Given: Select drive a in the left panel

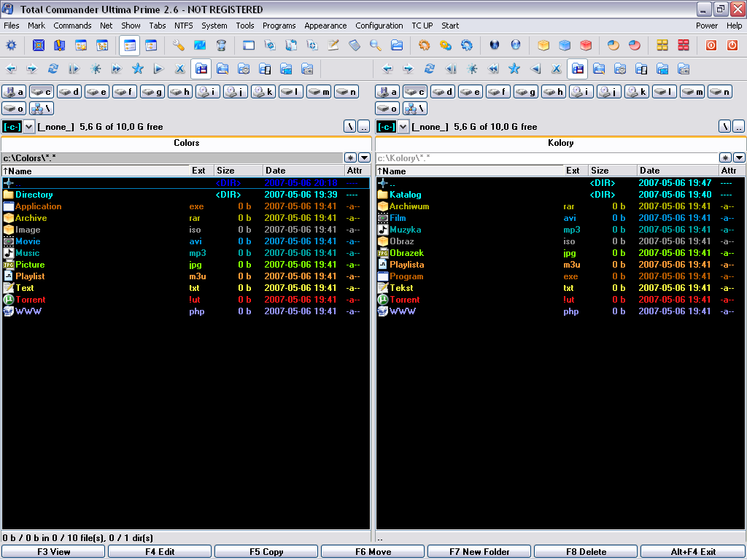Looking at the screenshot, I should tap(14, 92).
